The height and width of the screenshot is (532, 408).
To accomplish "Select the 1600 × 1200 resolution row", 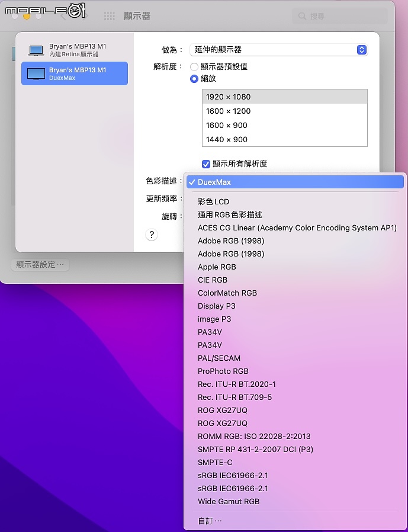I will point(285,111).
